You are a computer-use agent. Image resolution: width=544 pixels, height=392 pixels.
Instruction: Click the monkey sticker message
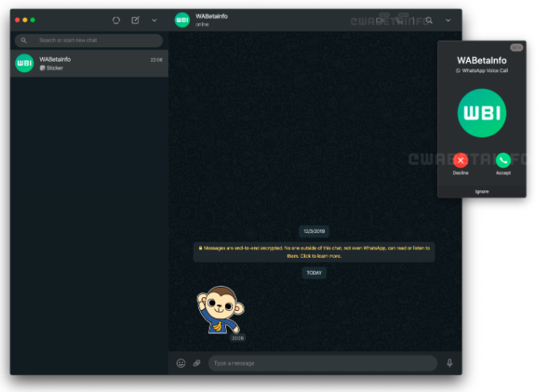pos(219,311)
